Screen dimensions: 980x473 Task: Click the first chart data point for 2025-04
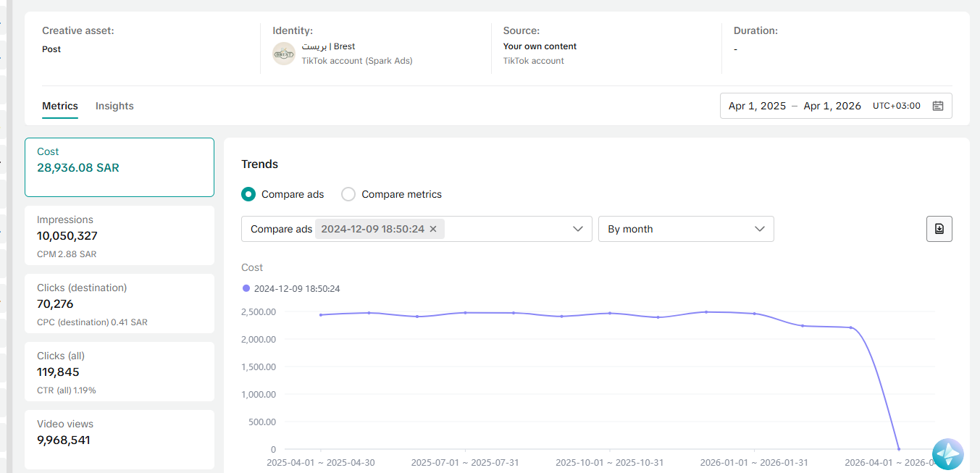click(321, 314)
